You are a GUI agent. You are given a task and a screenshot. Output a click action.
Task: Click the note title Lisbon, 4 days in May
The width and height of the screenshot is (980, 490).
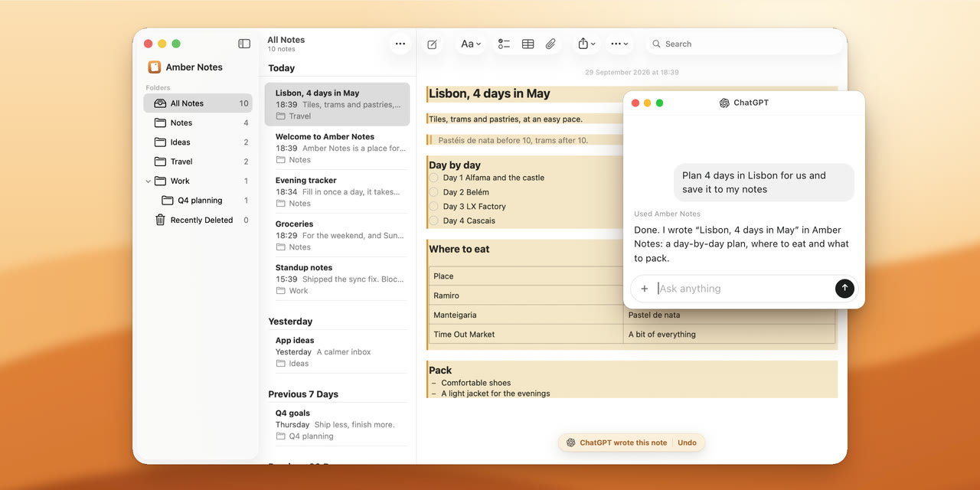click(x=489, y=93)
